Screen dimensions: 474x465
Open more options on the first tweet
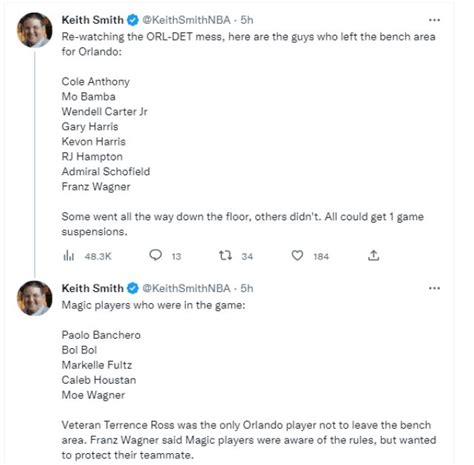click(x=434, y=20)
